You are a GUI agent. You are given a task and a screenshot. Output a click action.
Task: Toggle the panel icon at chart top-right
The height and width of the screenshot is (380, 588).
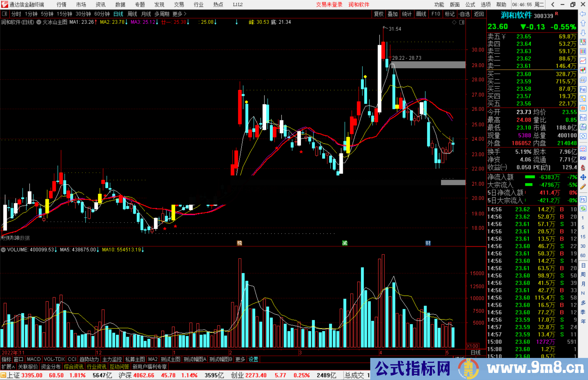462,22
